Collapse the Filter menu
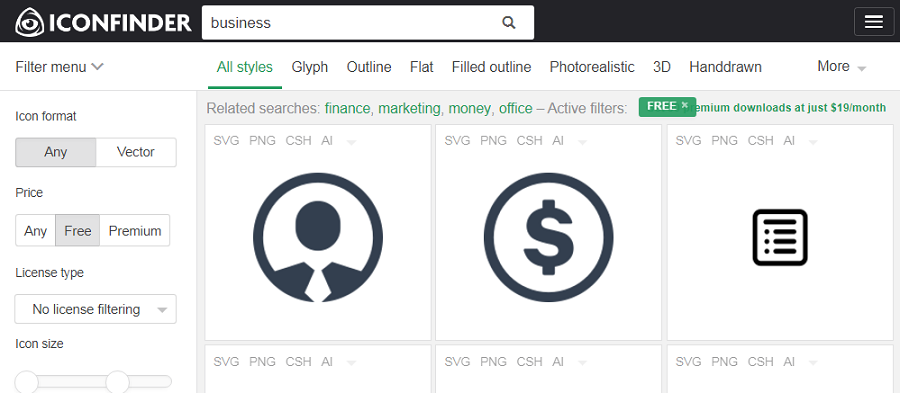This screenshot has height=393, width=900. click(59, 67)
